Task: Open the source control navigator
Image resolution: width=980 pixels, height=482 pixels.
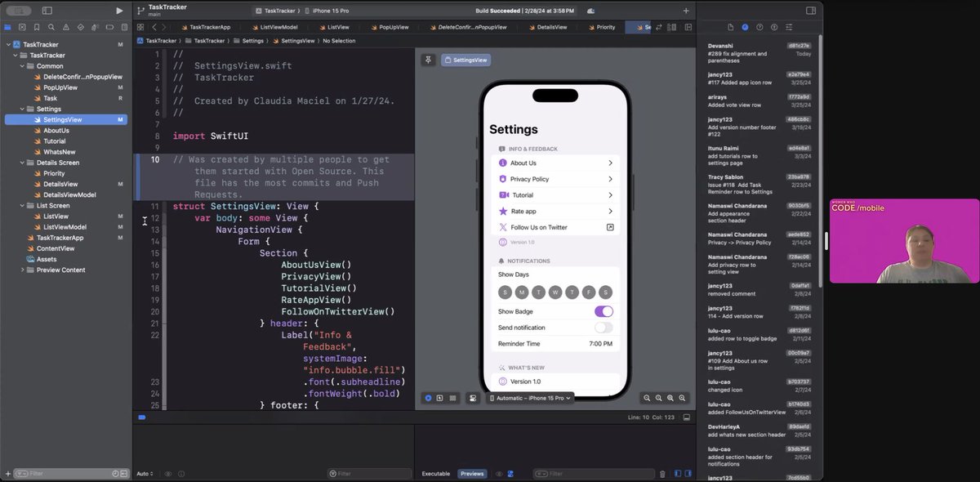Action: (20, 27)
